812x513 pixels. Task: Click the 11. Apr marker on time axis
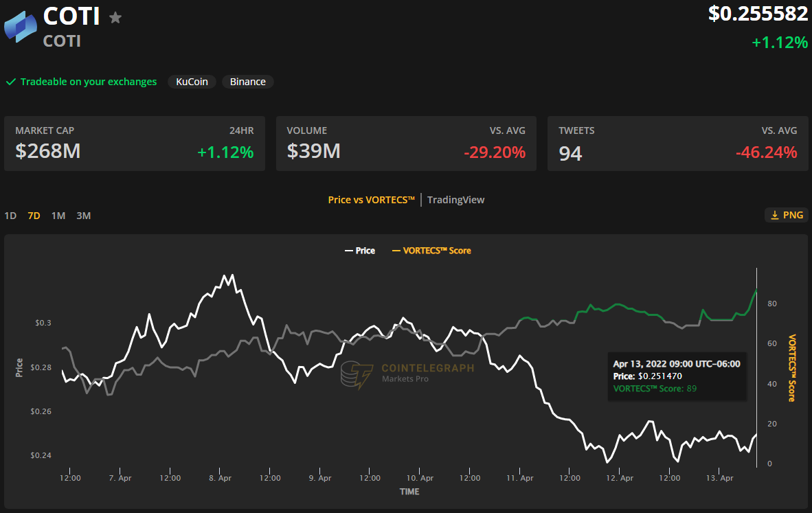click(x=519, y=478)
